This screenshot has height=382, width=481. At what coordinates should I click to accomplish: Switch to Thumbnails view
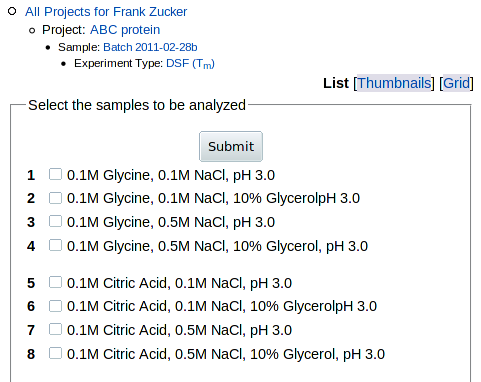click(394, 83)
